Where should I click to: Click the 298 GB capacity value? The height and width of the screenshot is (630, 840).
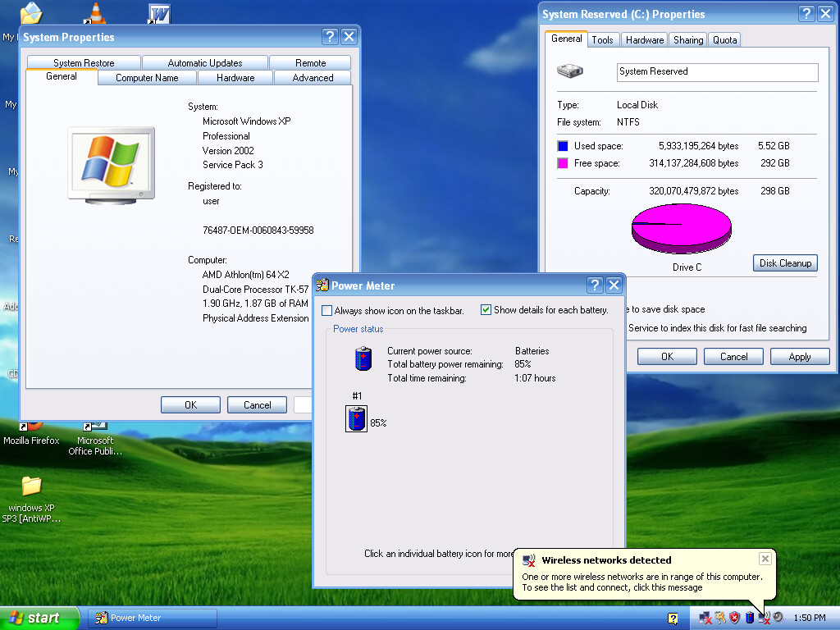pos(774,190)
